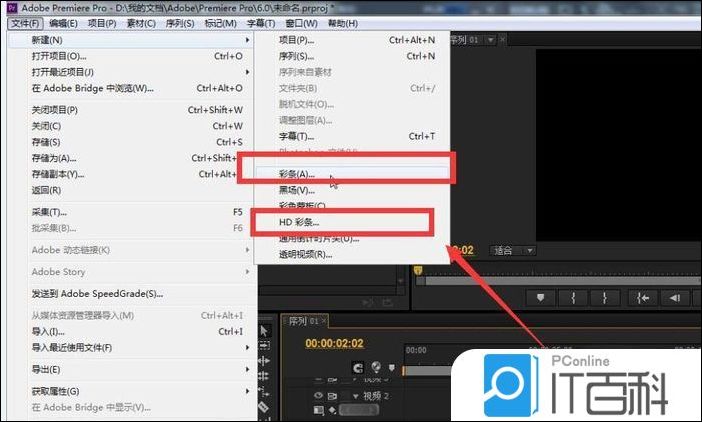Click the Mark In button

(x=573, y=298)
